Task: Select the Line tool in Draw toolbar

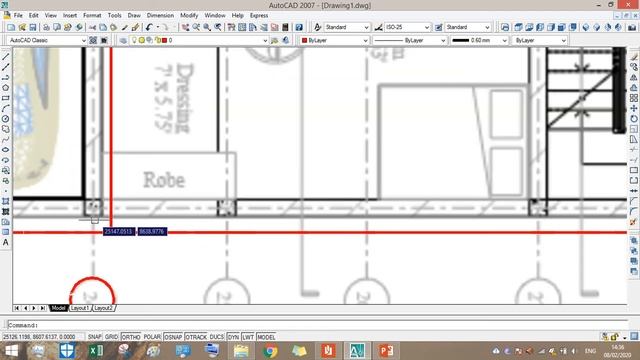Action: (x=6, y=57)
